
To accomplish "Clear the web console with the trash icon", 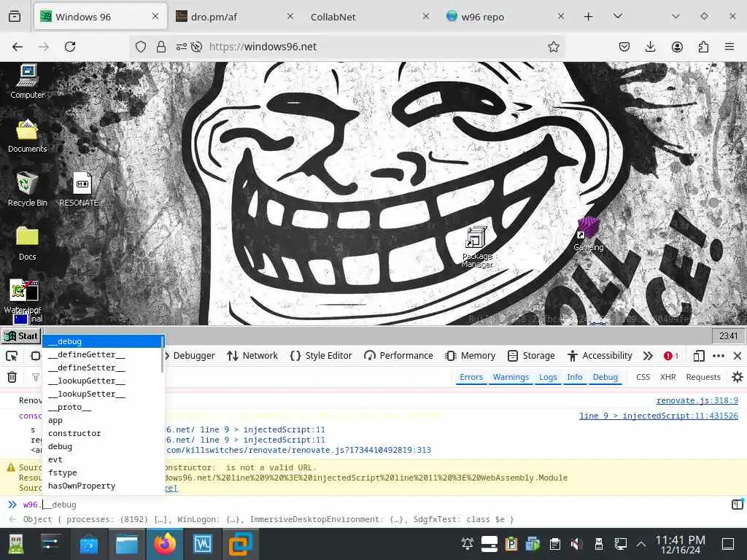I will [x=12, y=377].
